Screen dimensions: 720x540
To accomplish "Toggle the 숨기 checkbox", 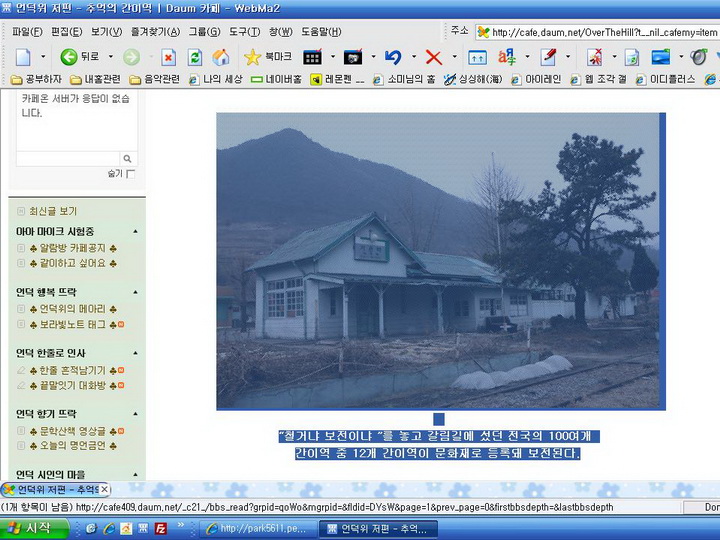I will coord(130,174).
